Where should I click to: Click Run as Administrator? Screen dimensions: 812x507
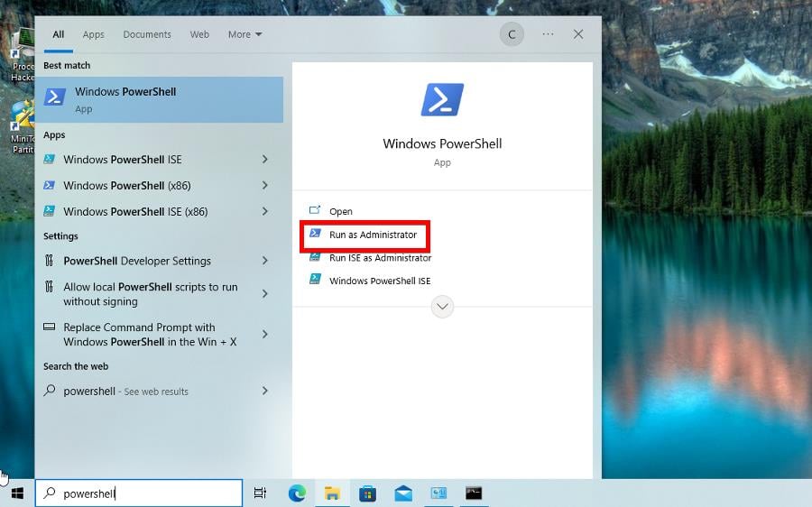(373, 235)
